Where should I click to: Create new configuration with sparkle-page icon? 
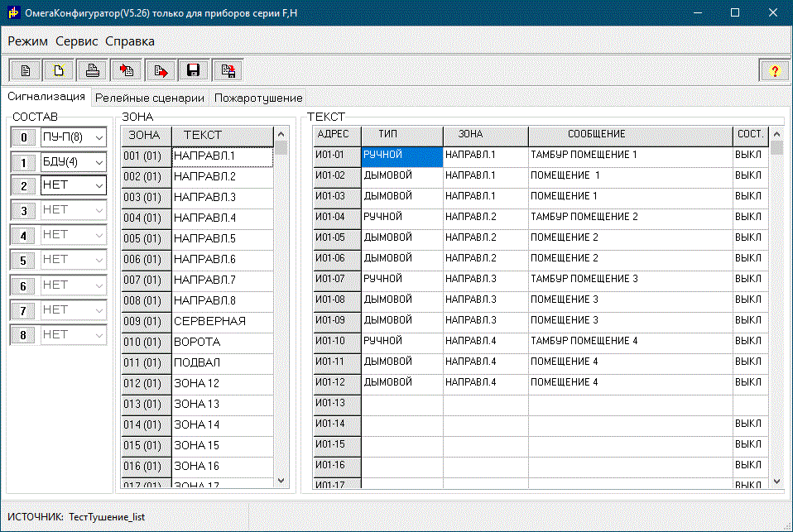59,70
